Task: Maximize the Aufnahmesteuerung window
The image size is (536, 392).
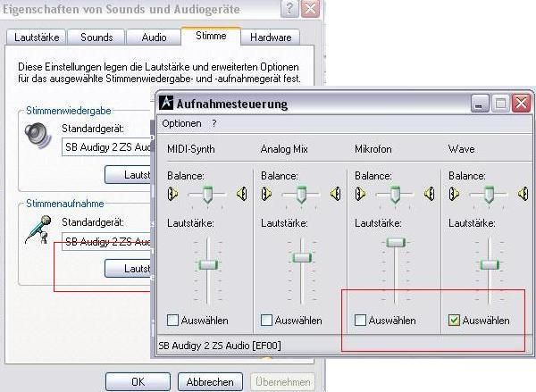Action: click(x=501, y=104)
